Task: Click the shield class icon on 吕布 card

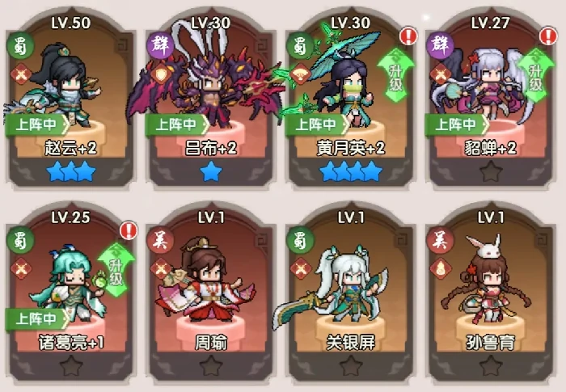Action: coord(160,74)
